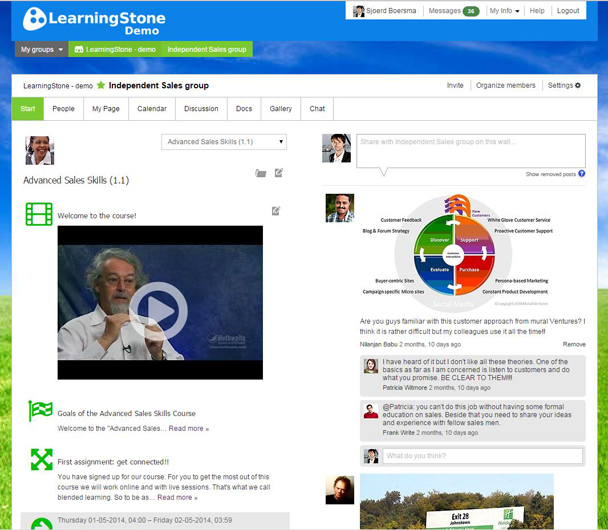This screenshot has width=608, height=530.
Task: Open the Advanced Sales Skills (1.1) dropdown
Action: coord(224,142)
